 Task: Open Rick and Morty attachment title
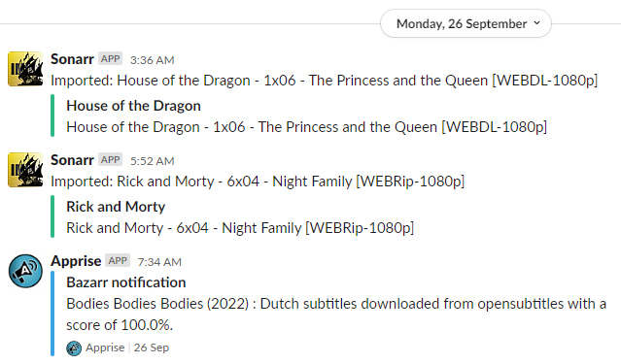click(116, 207)
